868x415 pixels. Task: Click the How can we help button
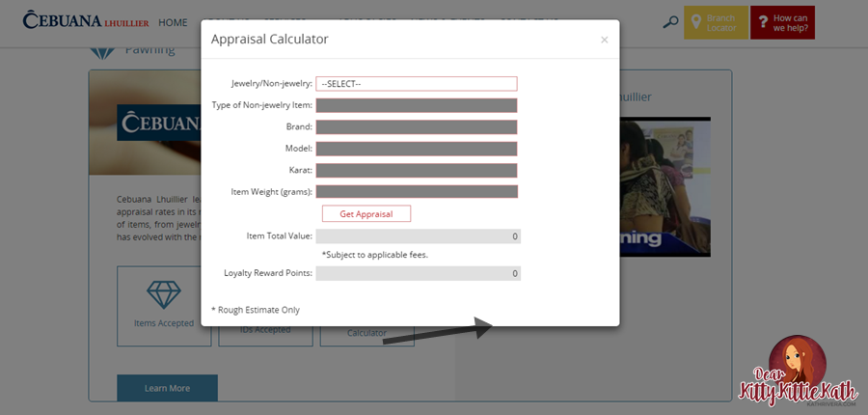(x=783, y=23)
